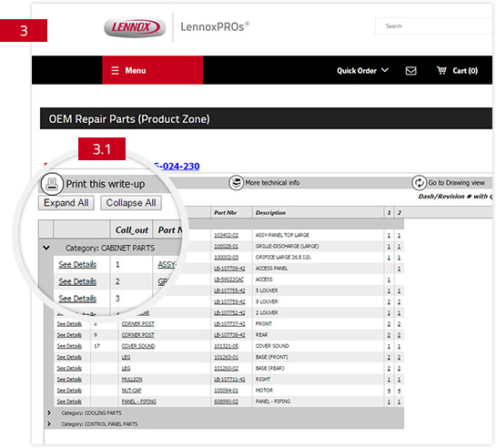Image resolution: width=496 pixels, height=448 pixels.
Task: Open the COVER SOUND part name link
Action: (138, 346)
